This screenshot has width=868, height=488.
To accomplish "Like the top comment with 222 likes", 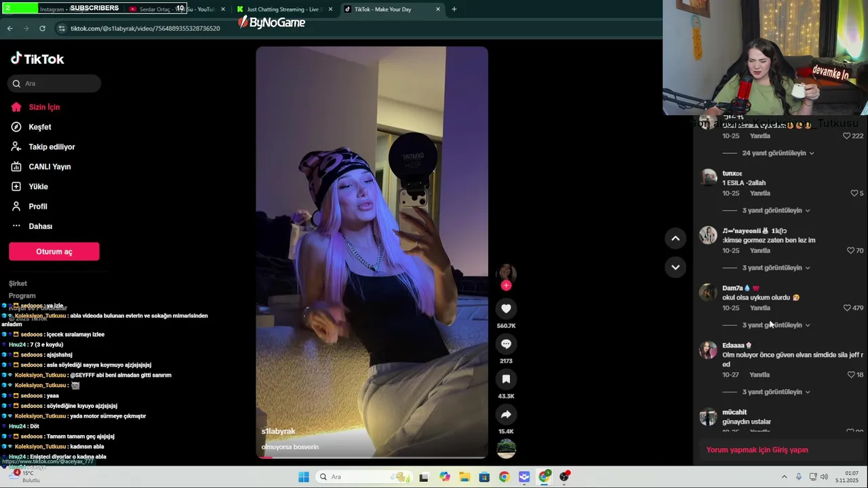I will coord(846,136).
